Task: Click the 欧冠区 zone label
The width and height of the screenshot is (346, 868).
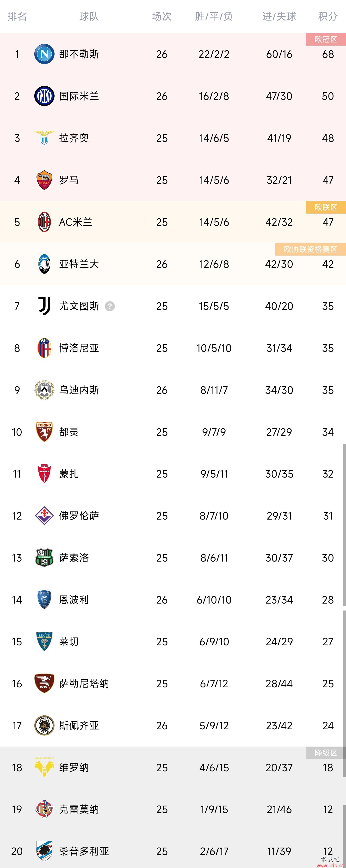Action: [326, 39]
